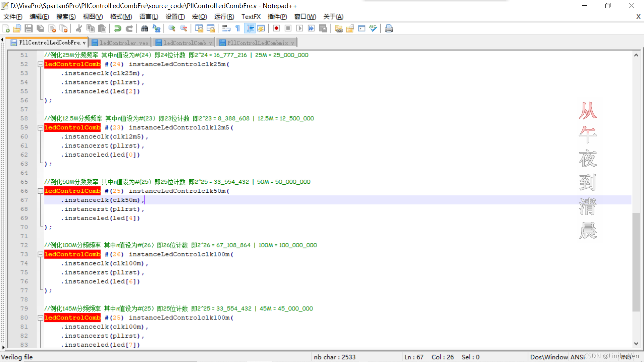Collapse the fold marker at line 80
644x362 pixels.
(40, 317)
